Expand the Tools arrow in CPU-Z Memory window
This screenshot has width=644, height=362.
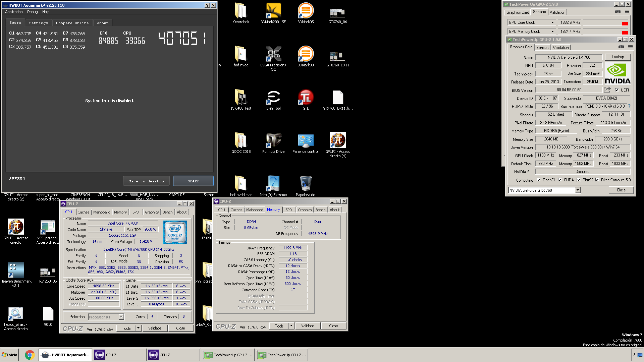tap(291, 326)
